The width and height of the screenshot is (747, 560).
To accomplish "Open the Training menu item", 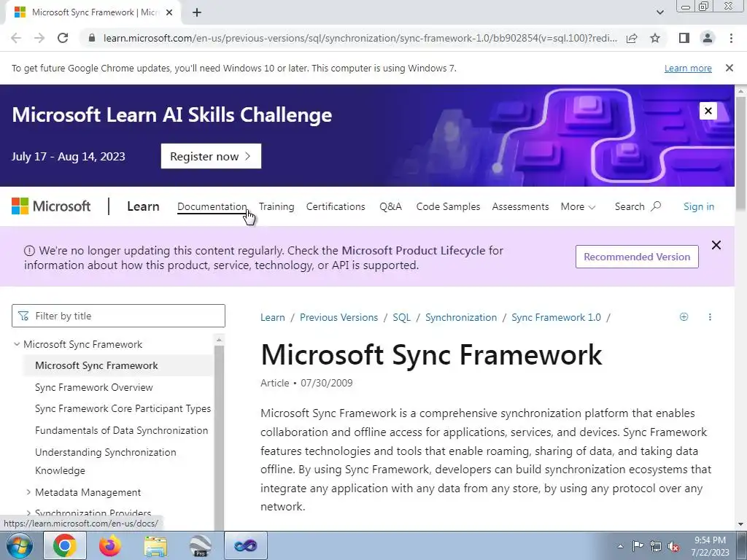I will click(x=276, y=206).
